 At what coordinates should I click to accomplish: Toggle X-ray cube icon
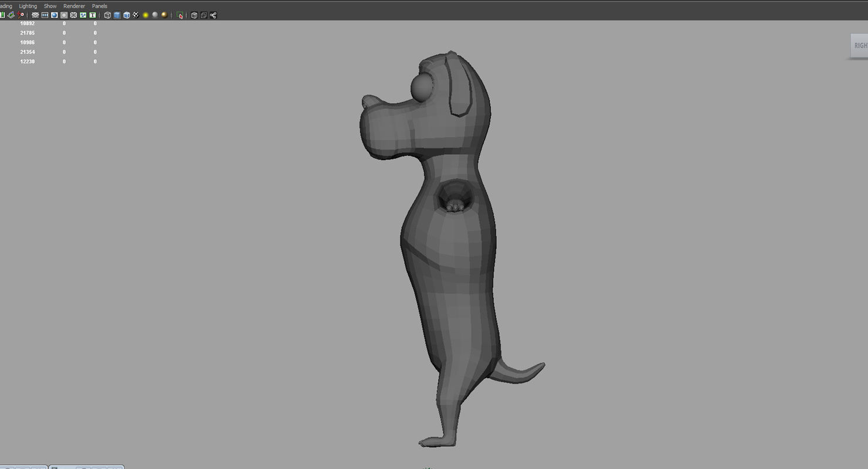[194, 15]
